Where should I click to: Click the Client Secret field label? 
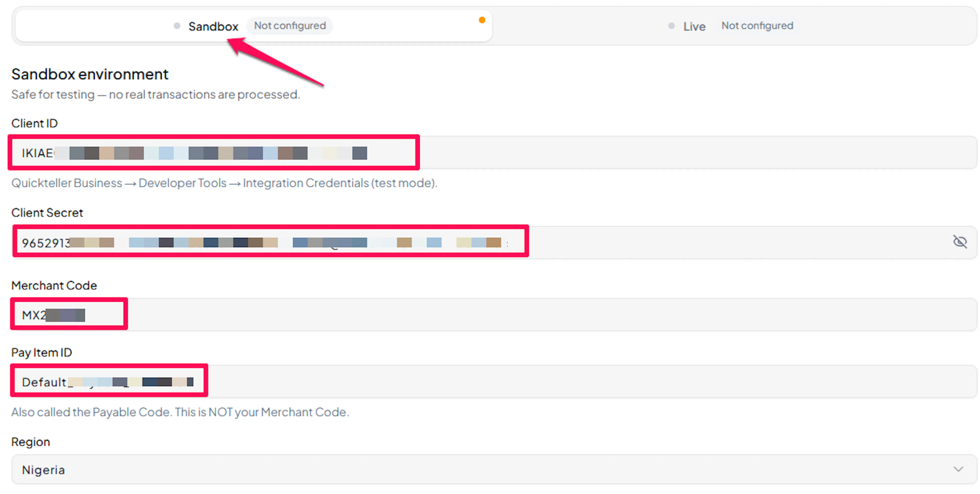click(x=47, y=212)
